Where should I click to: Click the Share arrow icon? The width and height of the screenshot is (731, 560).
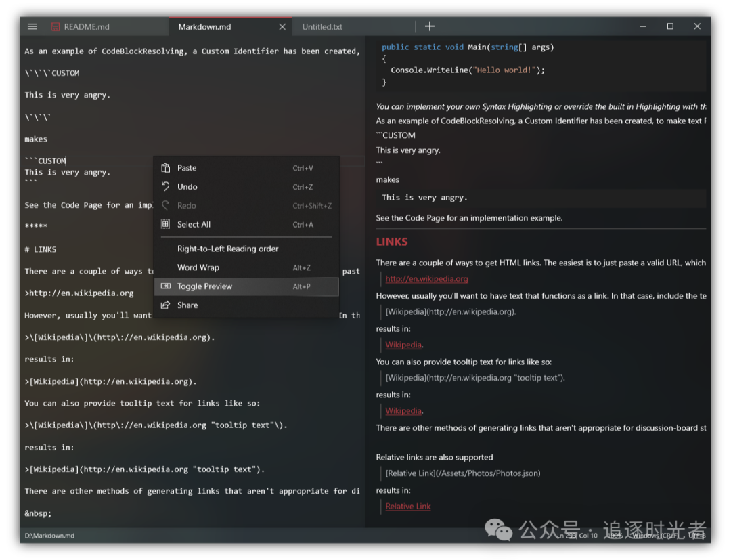coord(166,305)
